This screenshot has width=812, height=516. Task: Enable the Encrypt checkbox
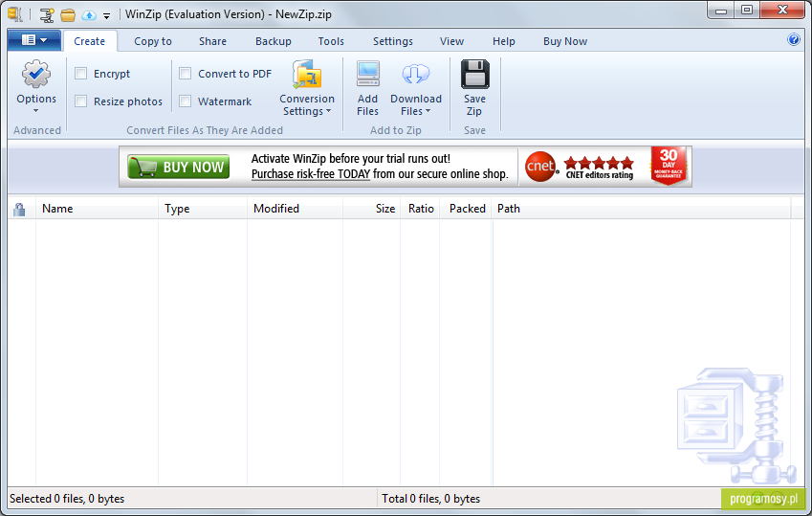(x=80, y=74)
